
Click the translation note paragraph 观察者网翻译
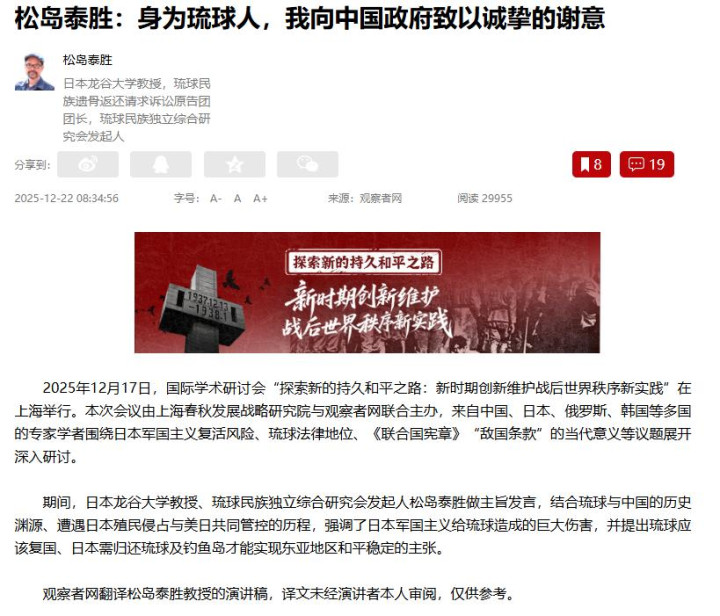tap(278, 594)
